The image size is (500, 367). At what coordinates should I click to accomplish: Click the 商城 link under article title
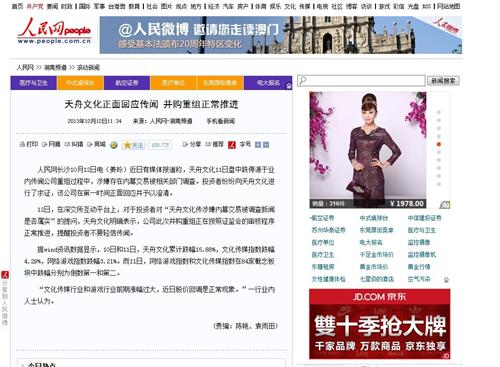click(97, 144)
